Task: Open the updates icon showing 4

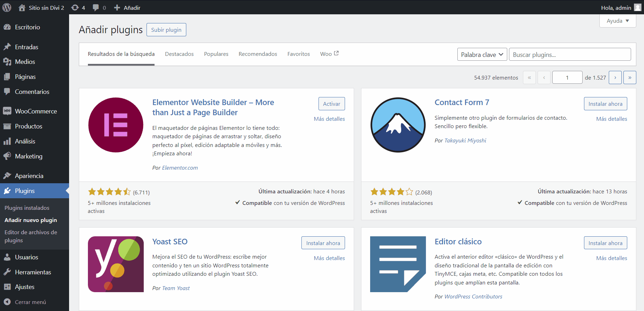Action: pos(78,8)
